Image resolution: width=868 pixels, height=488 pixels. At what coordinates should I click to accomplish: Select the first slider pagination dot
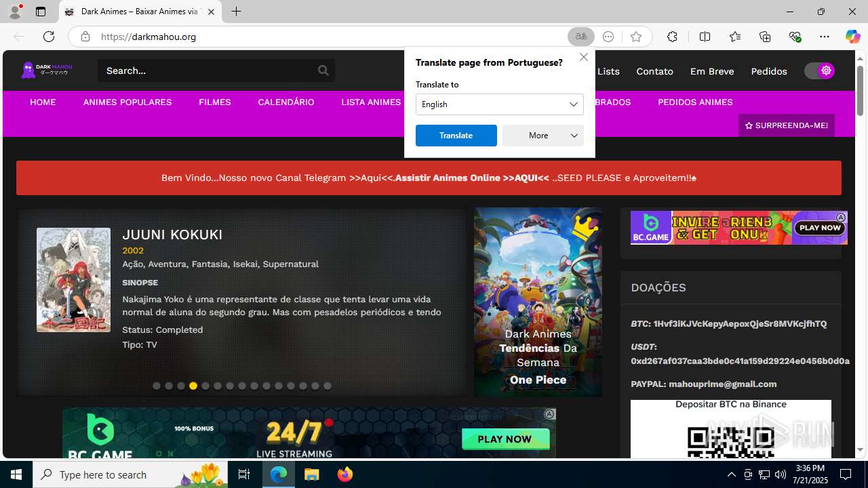157,386
